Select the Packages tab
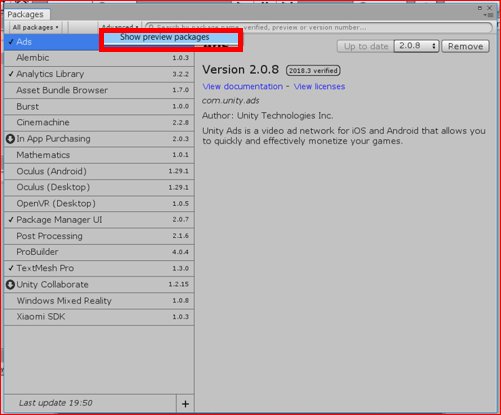The height and width of the screenshot is (415, 501). pyautogui.click(x=26, y=14)
